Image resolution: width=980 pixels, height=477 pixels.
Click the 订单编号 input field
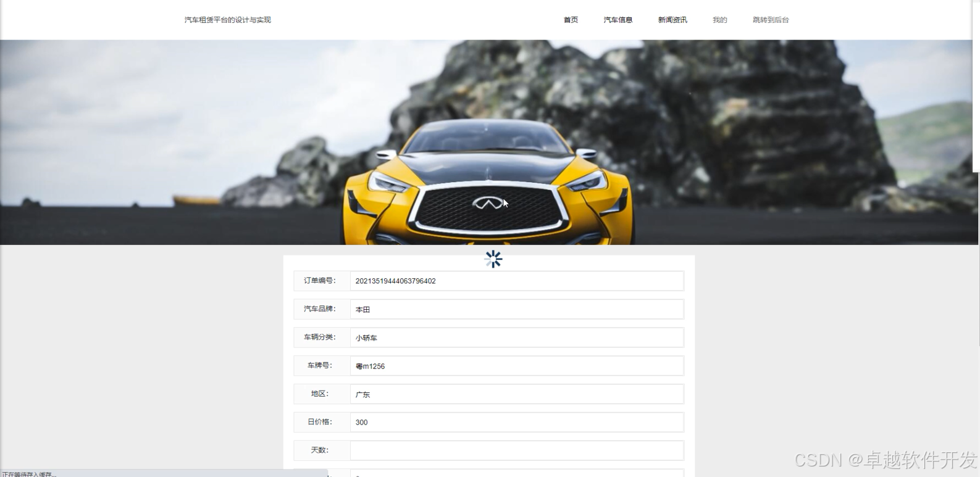pos(517,281)
